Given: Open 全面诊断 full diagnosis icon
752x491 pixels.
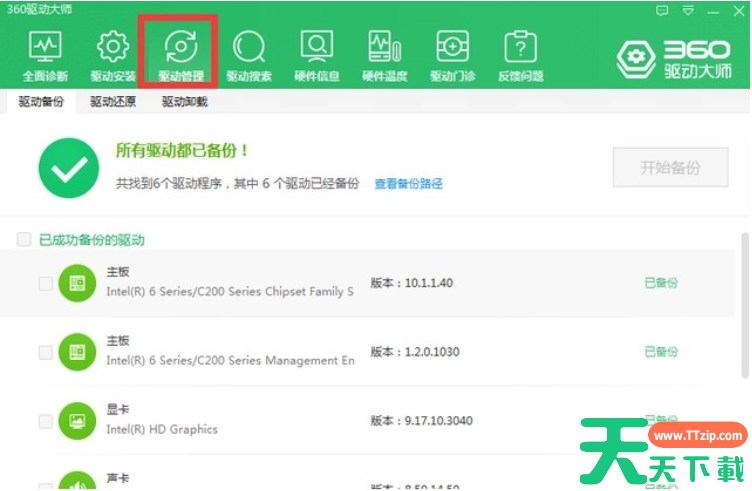Looking at the screenshot, I should click(x=45, y=53).
